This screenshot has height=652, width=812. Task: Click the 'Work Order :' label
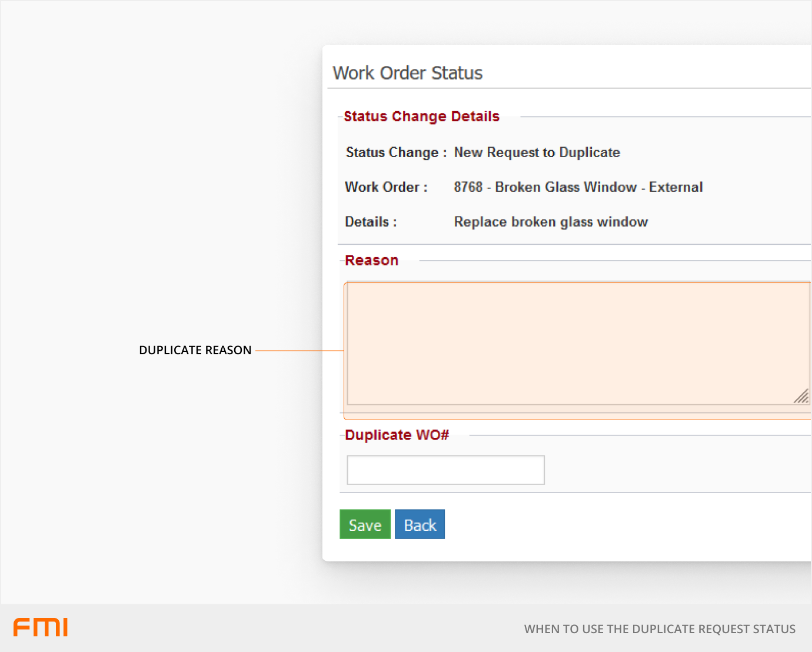coord(386,187)
